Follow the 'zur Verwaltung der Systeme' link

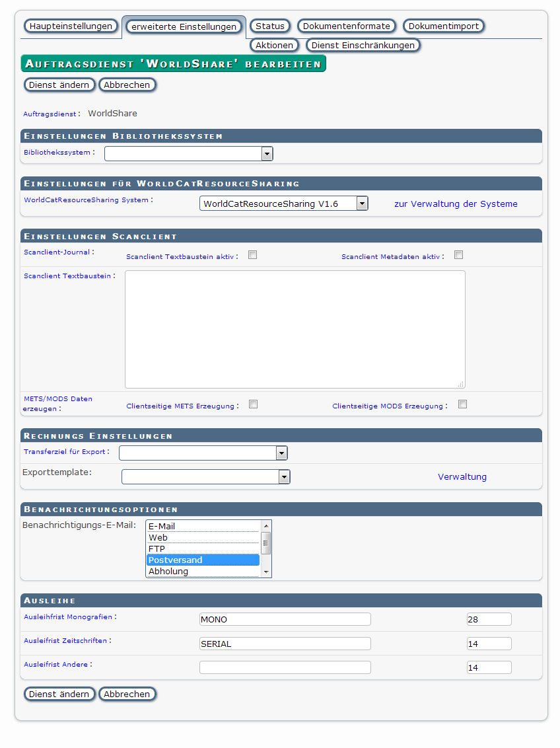pos(456,204)
